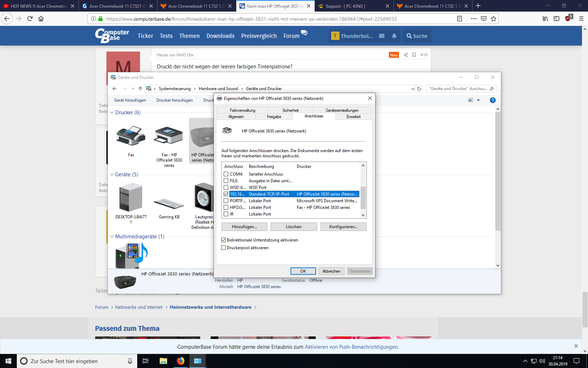Click Aktivieren von Push-Benachrichtigungen link

[x=351, y=347]
